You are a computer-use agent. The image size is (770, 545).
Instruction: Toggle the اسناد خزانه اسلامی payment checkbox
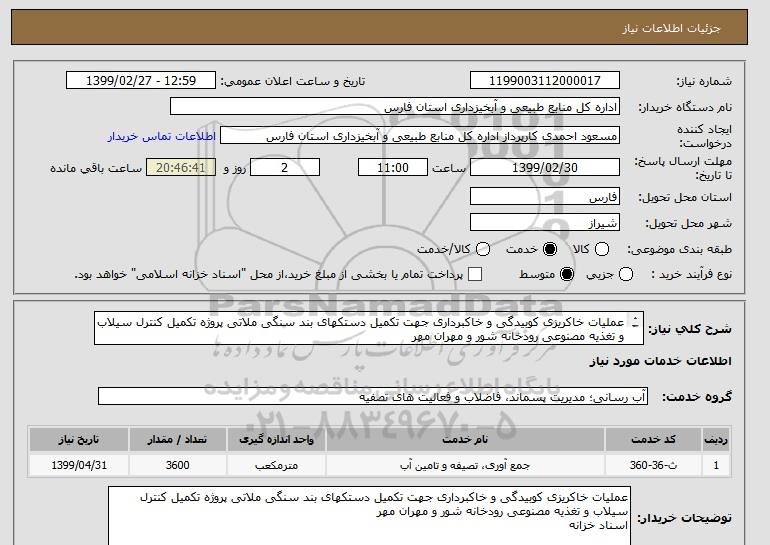click(475, 274)
